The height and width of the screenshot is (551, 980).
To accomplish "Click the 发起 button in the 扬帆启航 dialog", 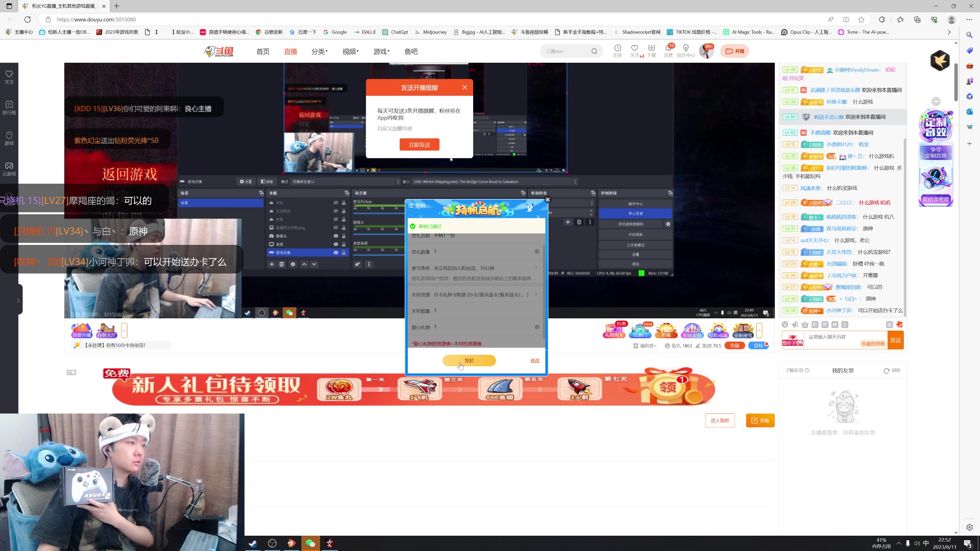I will tap(469, 360).
